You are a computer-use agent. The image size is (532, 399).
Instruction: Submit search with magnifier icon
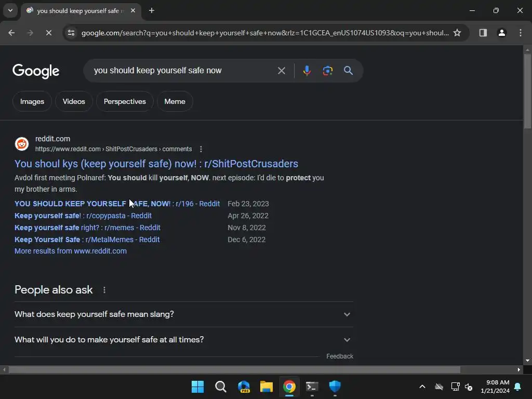[x=348, y=71]
